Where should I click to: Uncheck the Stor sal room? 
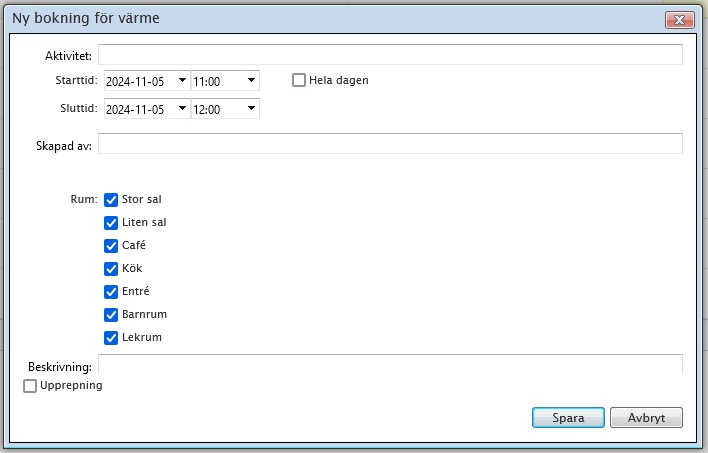tap(111, 200)
